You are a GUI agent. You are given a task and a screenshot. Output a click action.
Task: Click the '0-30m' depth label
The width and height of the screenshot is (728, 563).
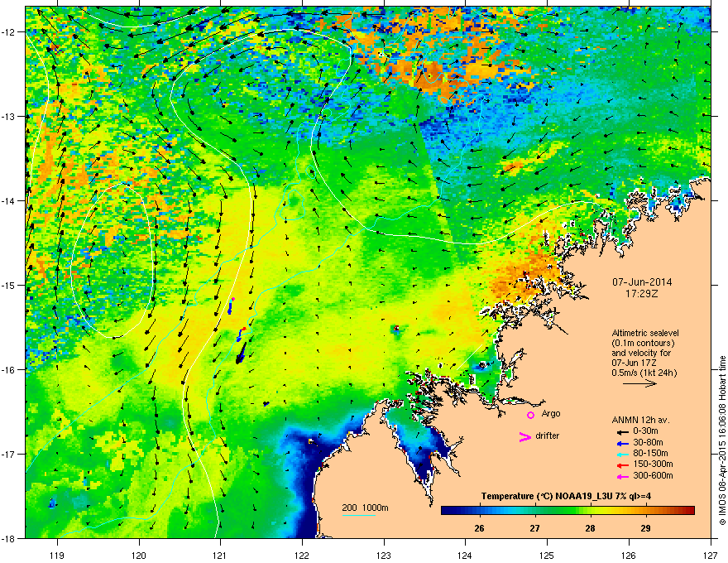coord(645,431)
